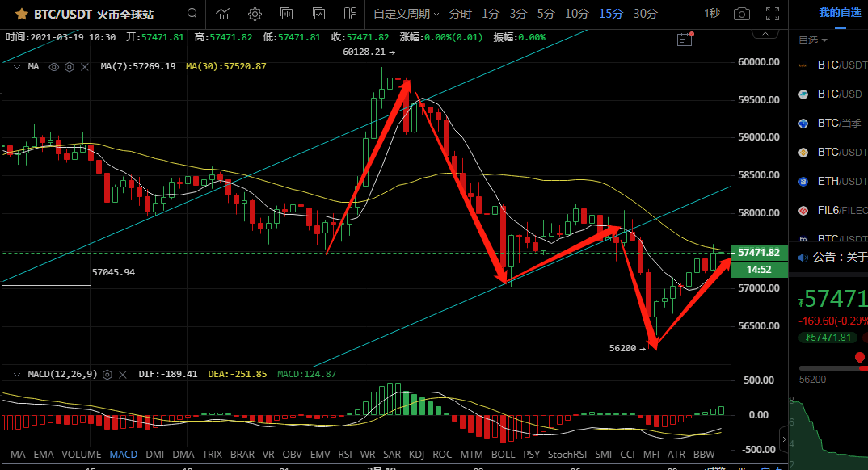Image resolution: width=868 pixels, height=470 pixels.
Task: Open MA indicator settings hexagon icon
Action: click(x=70, y=67)
